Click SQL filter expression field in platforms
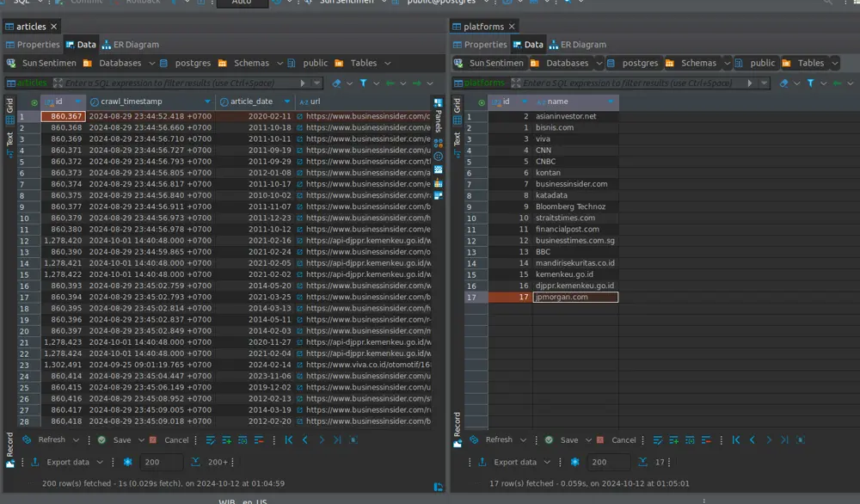The image size is (860, 504). (x=632, y=83)
